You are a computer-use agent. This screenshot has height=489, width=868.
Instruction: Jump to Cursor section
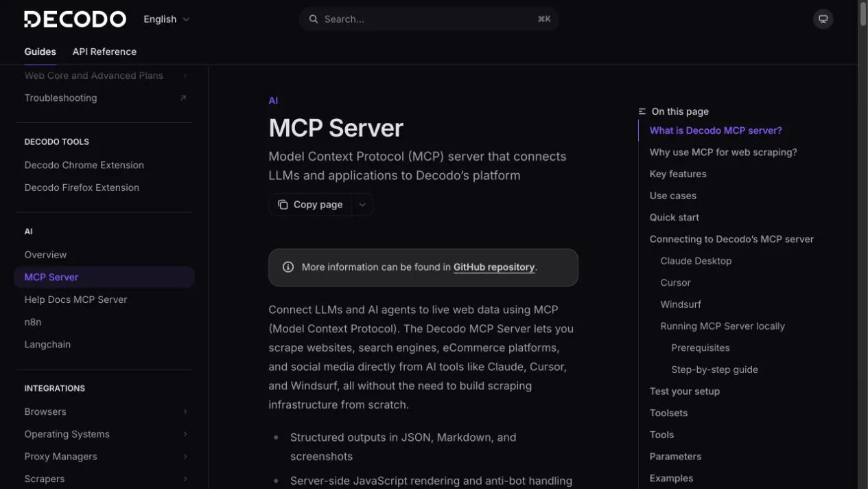coord(675,282)
